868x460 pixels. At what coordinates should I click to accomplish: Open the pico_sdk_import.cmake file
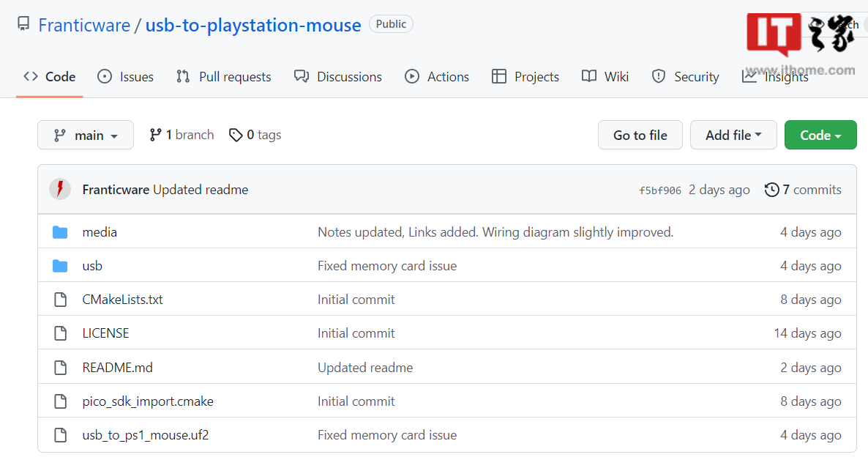click(x=148, y=401)
